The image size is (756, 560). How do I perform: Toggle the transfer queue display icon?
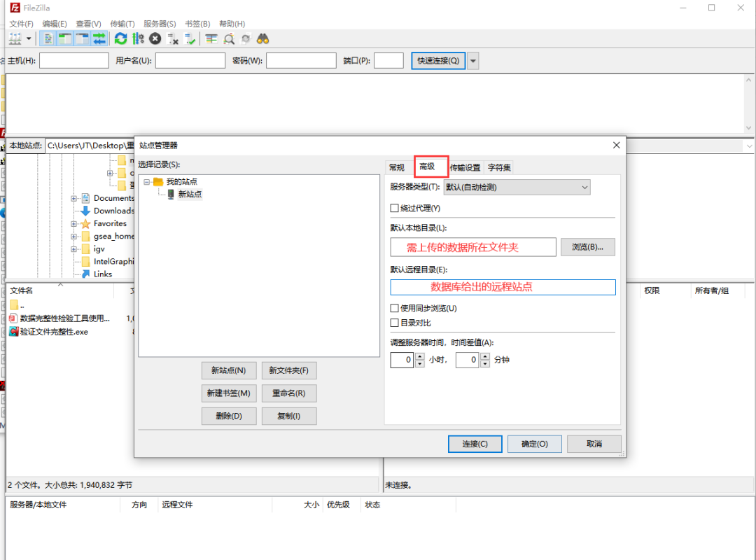[x=99, y=38]
